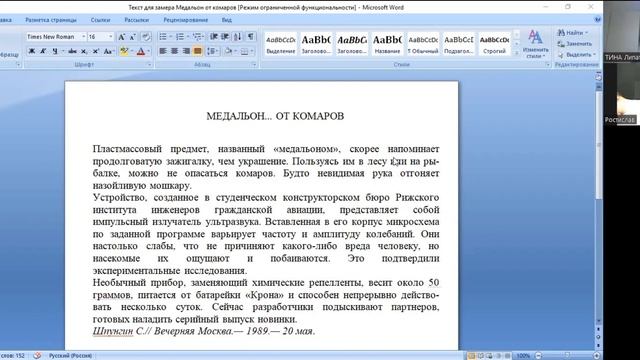Open the Абзац dialog launcher

[254, 64]
